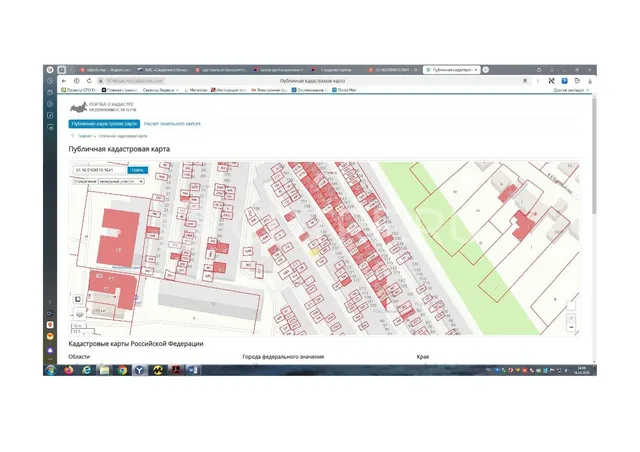Reload the page with the refresh icon
Screen dimensions: 640x452
pyautogui.click(x=89, y=81)
